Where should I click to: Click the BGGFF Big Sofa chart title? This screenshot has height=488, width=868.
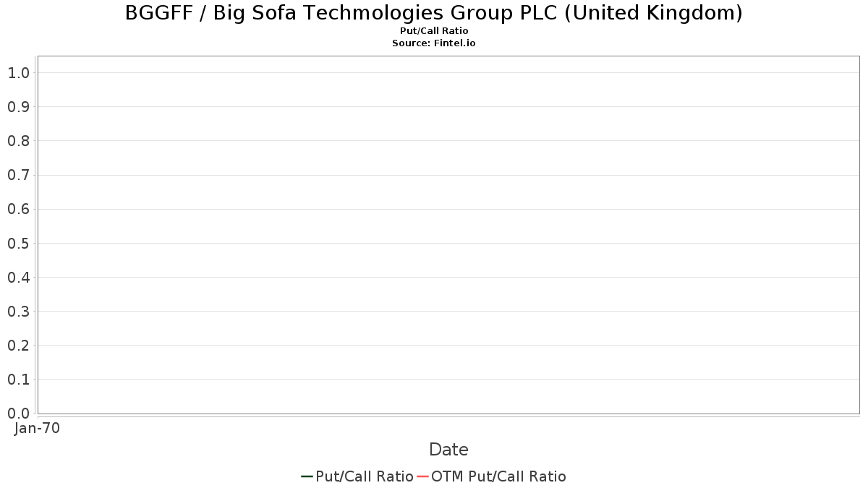pos(434,13)
